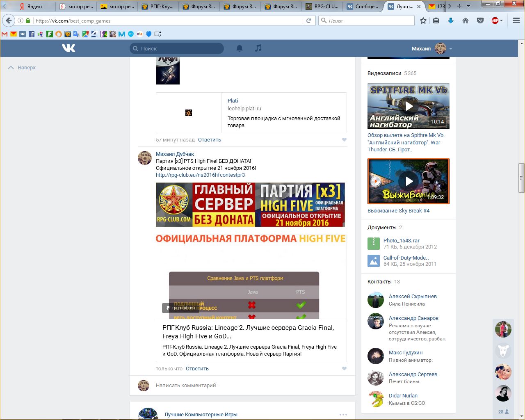
Task: Open VK notifications bell
Action: [240, 48]
